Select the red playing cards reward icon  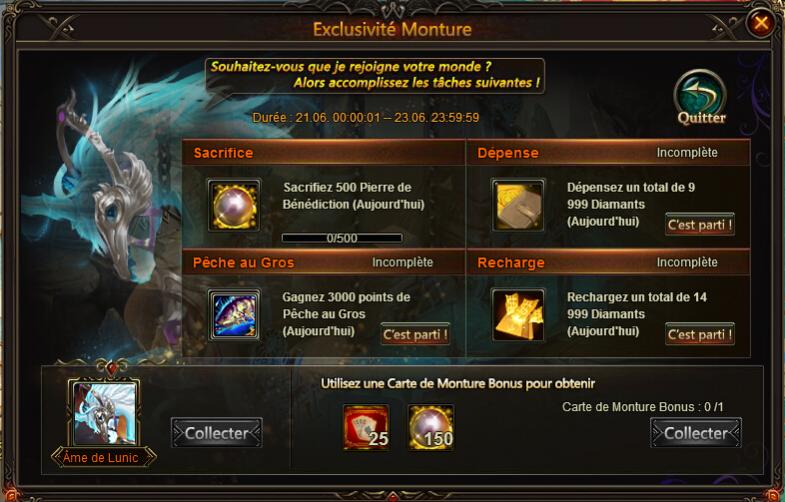point(366,427)
